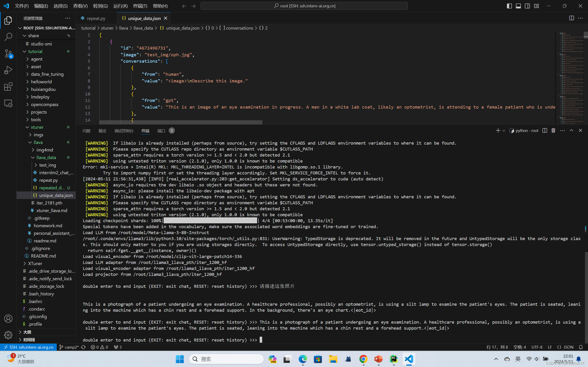This screenshot has width=588, height=367.
Task: Click SSH remote host indicator
Action: tap(28, 347)
